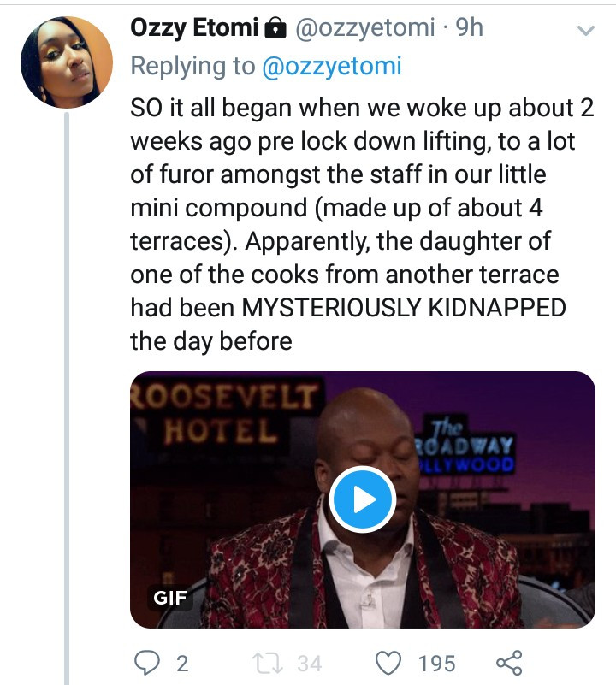Like the tweet with the heart icon

pyautogui.click(x=390, y=662)
